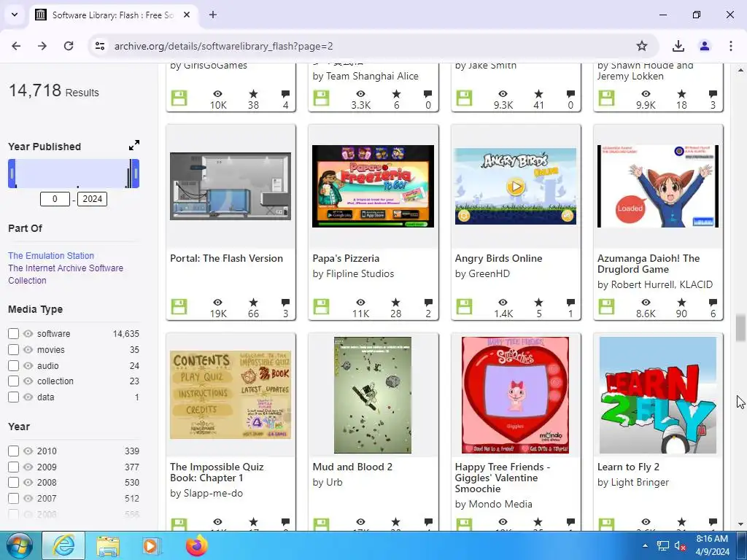Screen dimensions: 747x560
Task: Click the favorites star on Azumanga Daioh card
Action: [x=681, y=303]
